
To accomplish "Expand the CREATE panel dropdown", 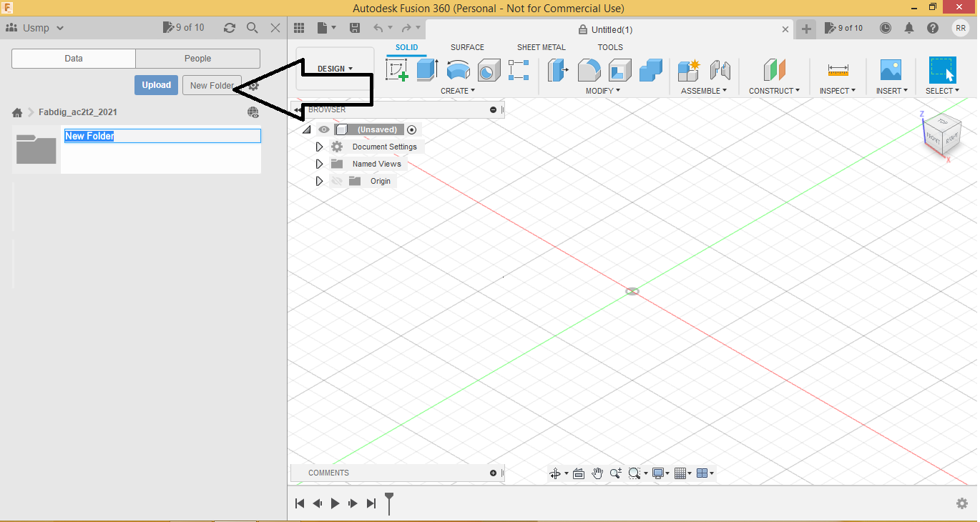I will pos(458,91).
